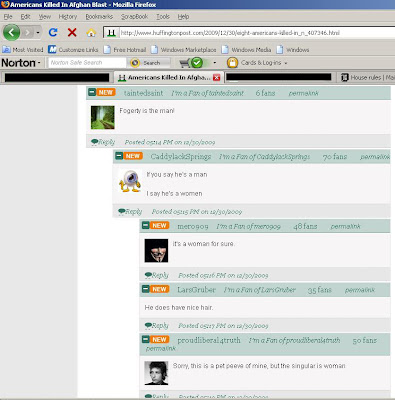The height and width of the screenshot is (400, 395).
Task: Open the Help menu
Action: [183, 17]
